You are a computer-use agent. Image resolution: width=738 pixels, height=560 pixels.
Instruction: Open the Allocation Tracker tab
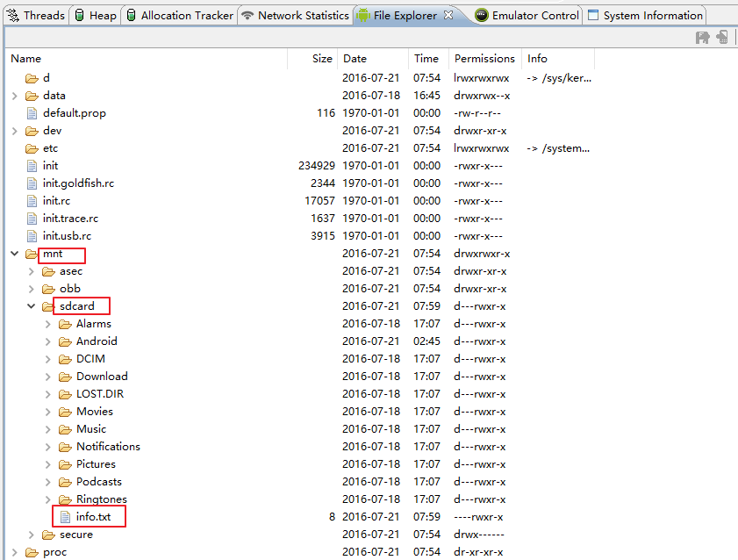pyautogui.click(x=180, y=16)
